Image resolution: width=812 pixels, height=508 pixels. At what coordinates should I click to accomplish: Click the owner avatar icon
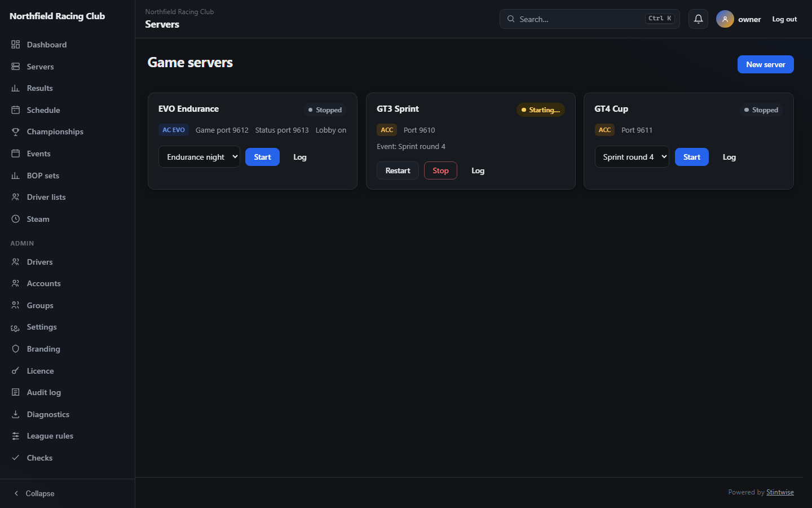click(725, 19)
